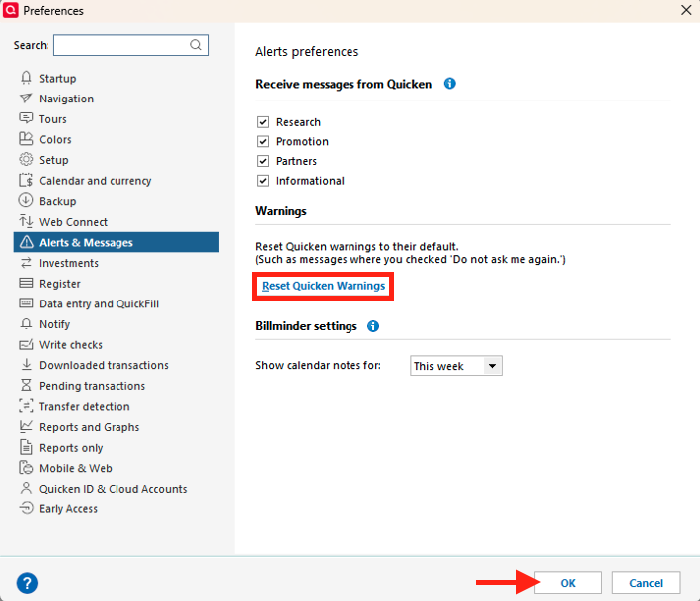
Task: Open the Show calendar notes for dropdown
Action: tap(456, 366)
